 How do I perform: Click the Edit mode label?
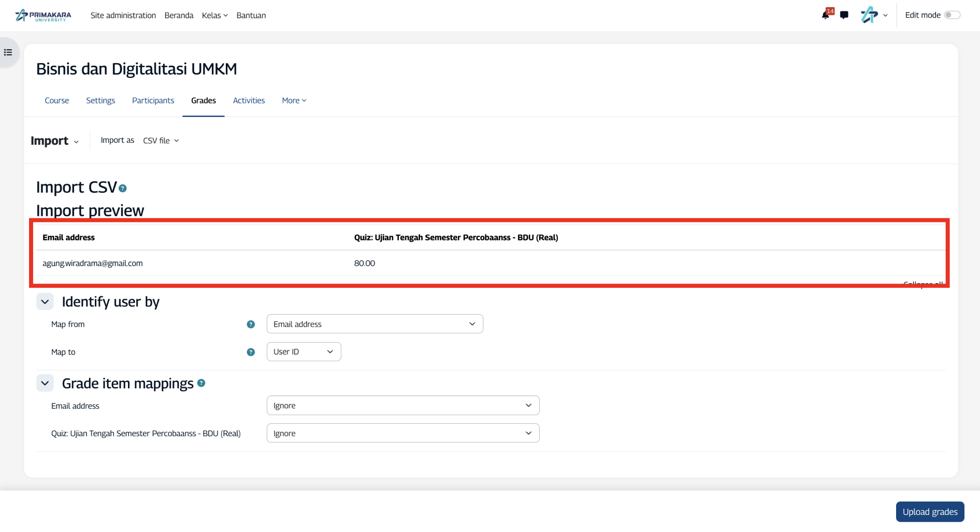(923, 15)
